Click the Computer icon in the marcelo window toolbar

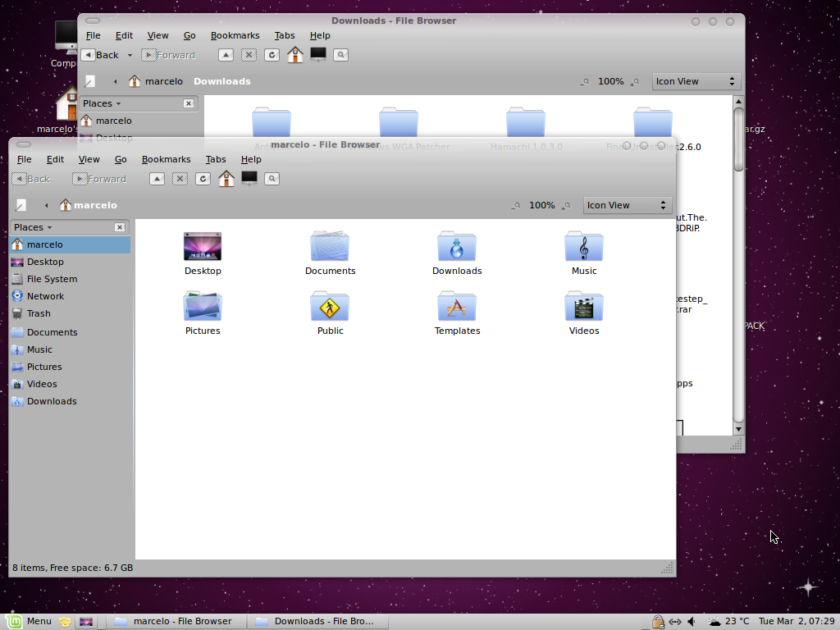[249, 178]
